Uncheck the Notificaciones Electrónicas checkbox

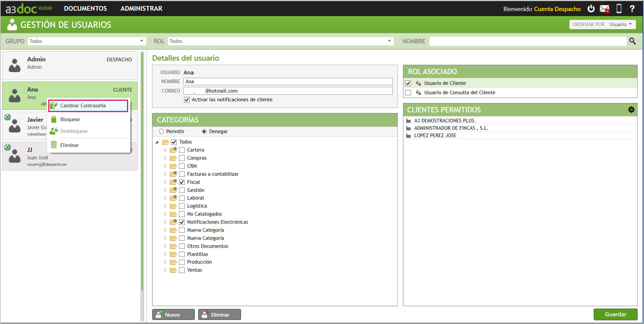click(182, 222)
